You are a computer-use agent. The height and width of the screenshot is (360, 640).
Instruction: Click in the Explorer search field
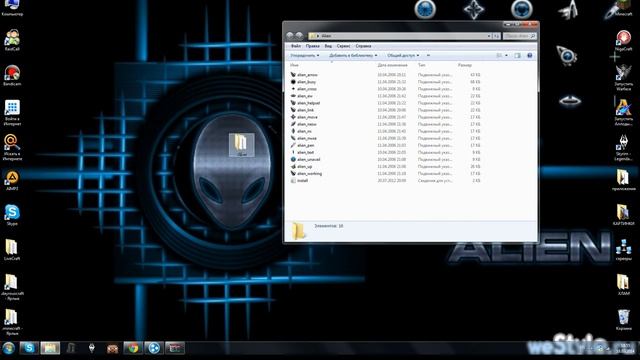point(519,36)
